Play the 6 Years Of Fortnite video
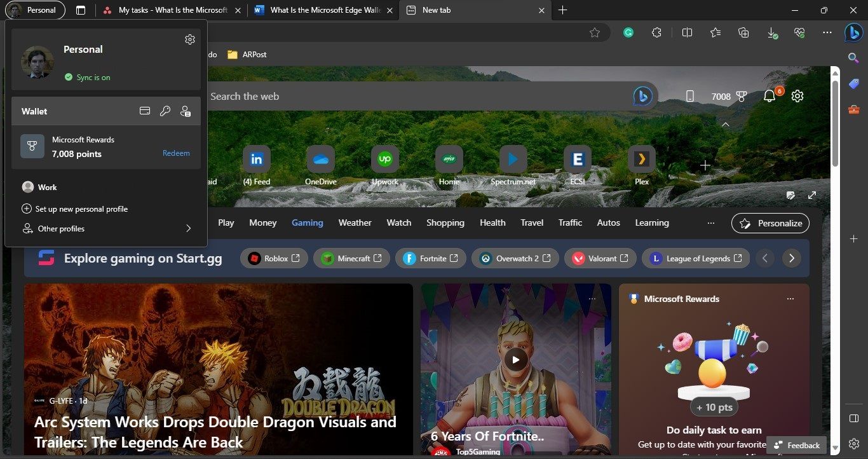The height and width of the screenshot is (459, 868). pyautogui.click(x=515, y=359)
